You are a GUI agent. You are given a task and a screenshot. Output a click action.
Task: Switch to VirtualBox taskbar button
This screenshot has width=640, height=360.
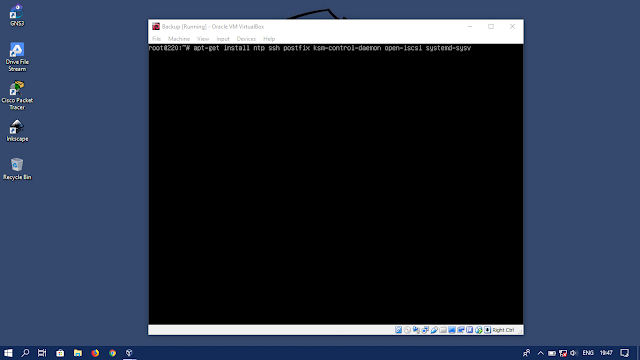coord(129,353)
